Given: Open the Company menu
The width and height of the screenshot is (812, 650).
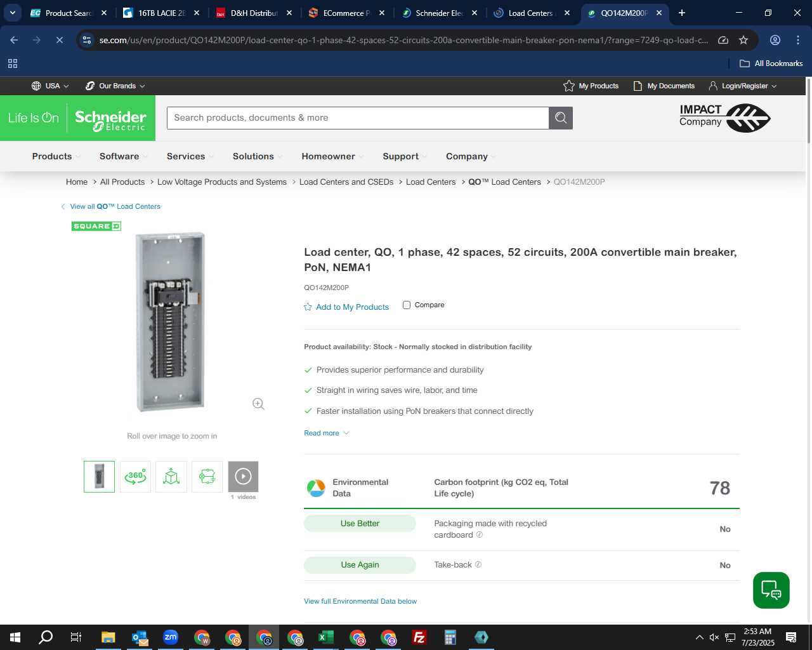Looking at the screenshot, I should click(x=470, y=156).
